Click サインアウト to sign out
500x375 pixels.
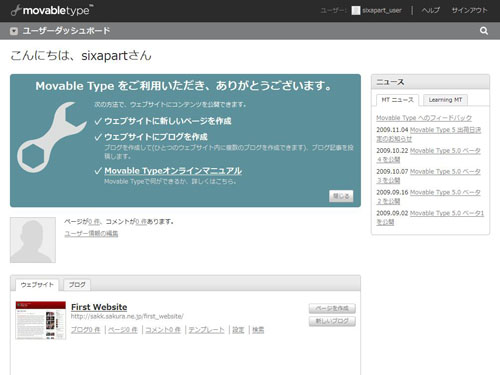click(x=469, y=10)
